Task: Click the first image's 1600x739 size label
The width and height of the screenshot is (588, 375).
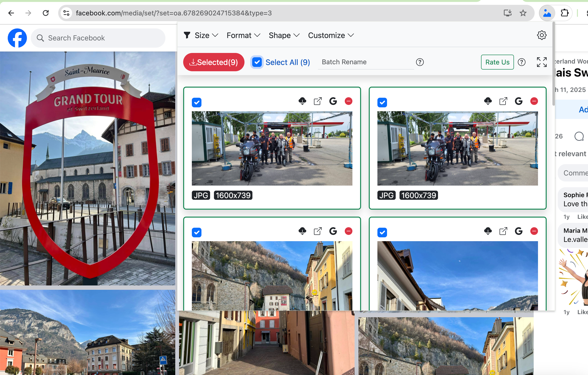Action: [233, 195]
